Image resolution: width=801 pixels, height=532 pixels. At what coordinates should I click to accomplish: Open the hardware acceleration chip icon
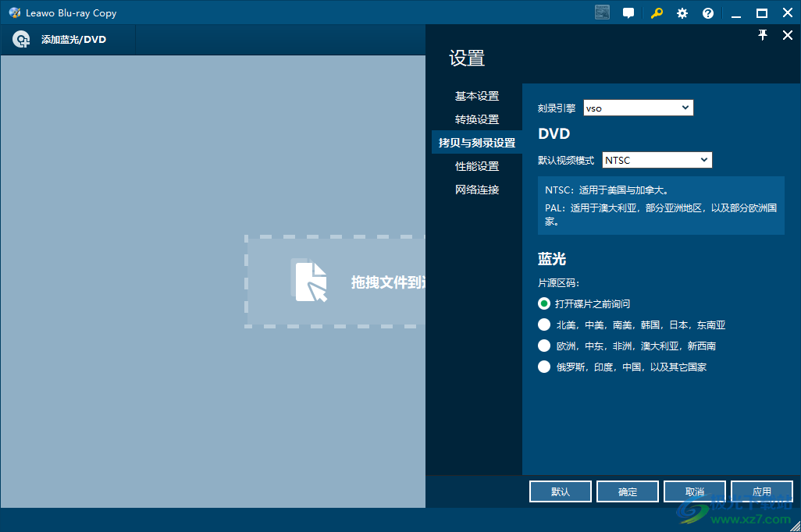tap(602, 12)
